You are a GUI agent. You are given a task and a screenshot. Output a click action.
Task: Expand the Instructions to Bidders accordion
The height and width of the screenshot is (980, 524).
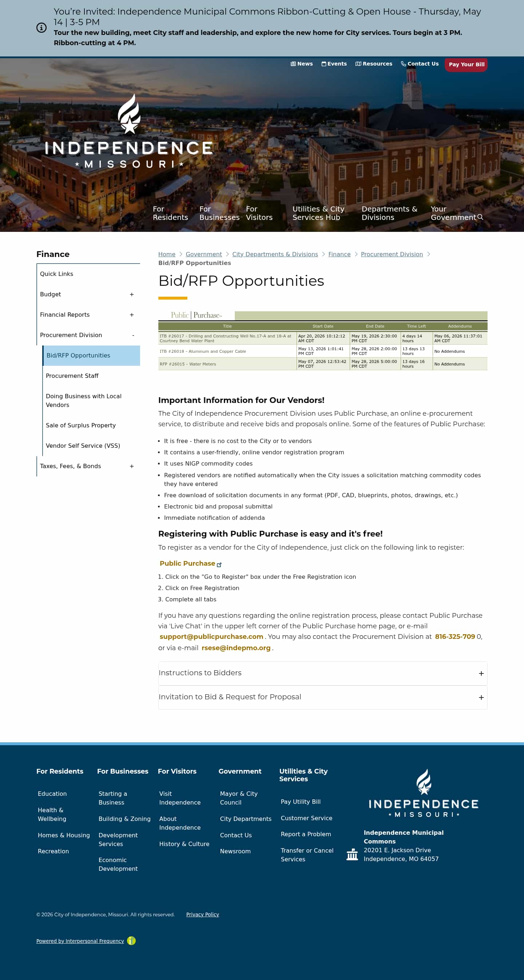point(322,673)
